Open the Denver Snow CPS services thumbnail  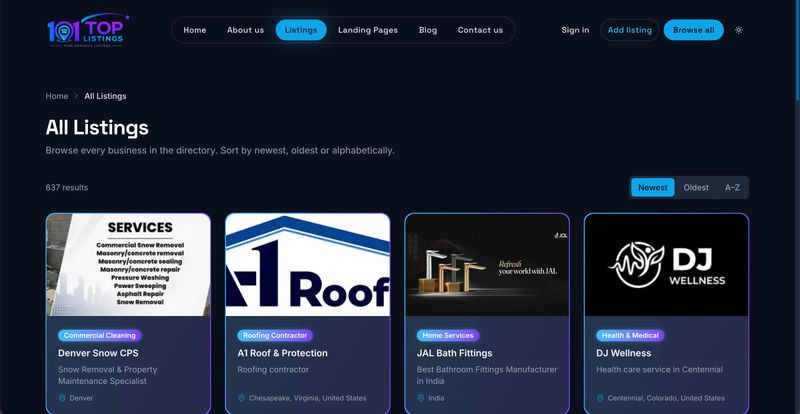coord(128,265)
